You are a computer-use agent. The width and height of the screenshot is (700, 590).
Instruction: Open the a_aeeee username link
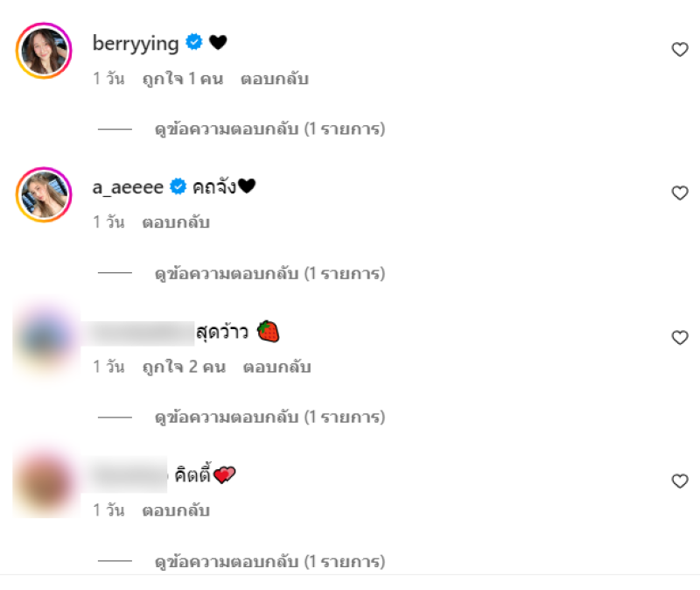128,187
